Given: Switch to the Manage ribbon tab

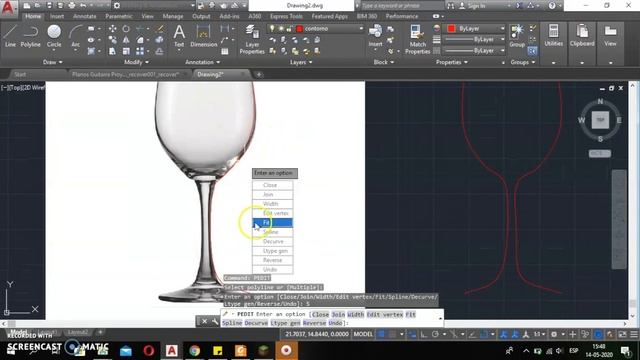Looking at the screenshot, I should click(173, 16).
